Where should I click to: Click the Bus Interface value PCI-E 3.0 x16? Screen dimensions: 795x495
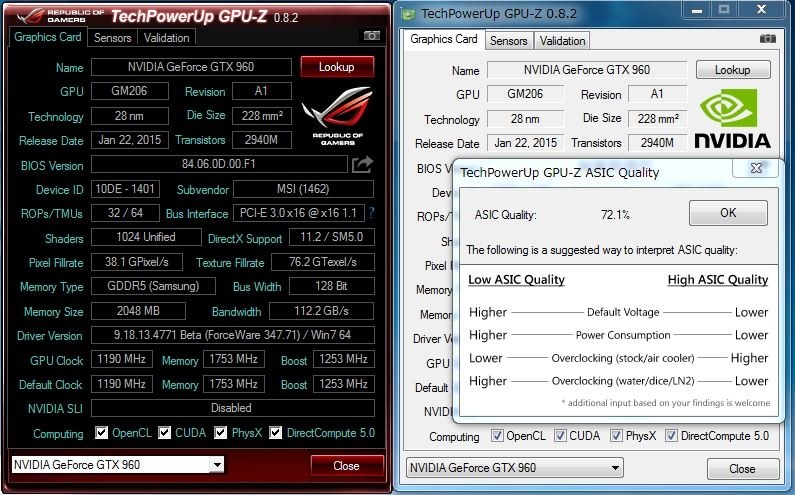click(299, 213)
